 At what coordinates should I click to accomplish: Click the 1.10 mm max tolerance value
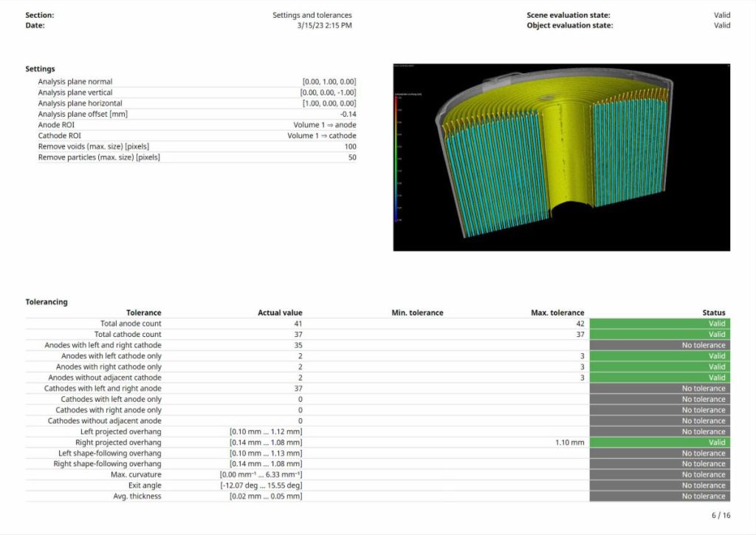pyautogui.click(x=569, y=443)
